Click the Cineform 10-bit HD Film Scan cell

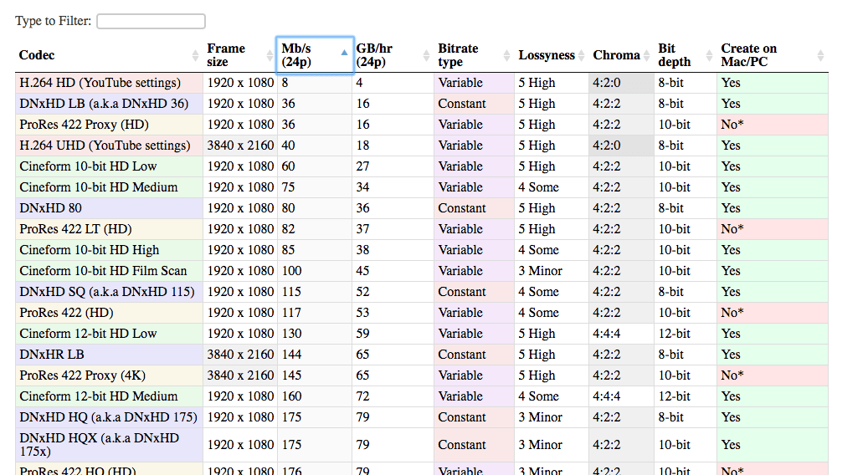coord(103,271)
